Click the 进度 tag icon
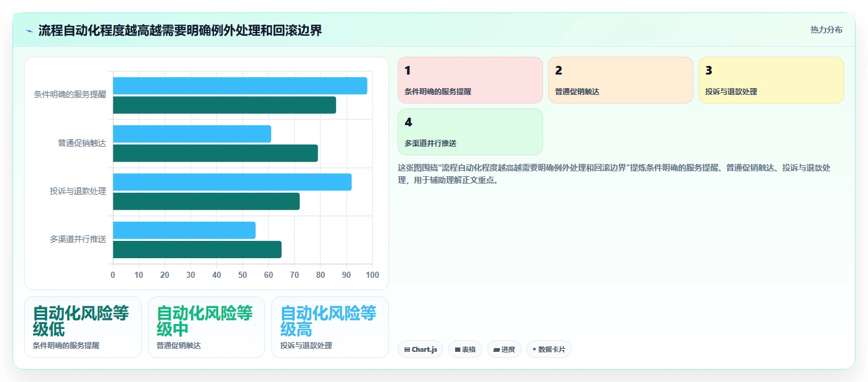 click(x=496, y=349)
